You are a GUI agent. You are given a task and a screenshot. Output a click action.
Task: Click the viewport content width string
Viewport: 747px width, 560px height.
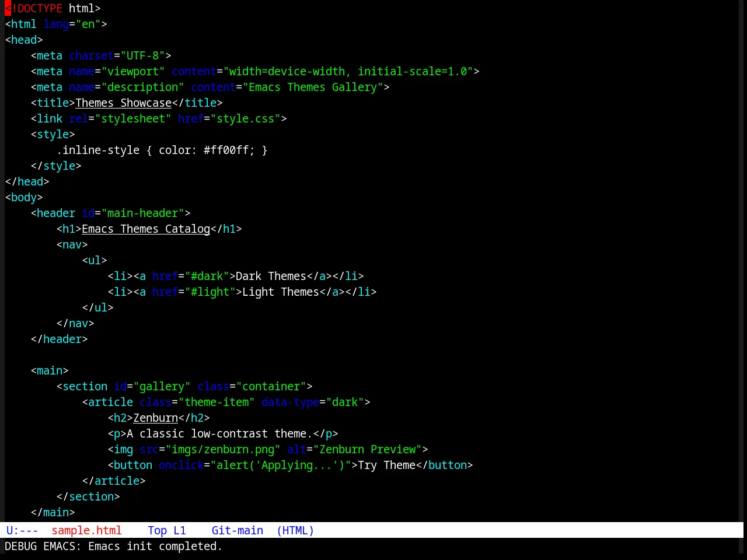click(348, 71)
